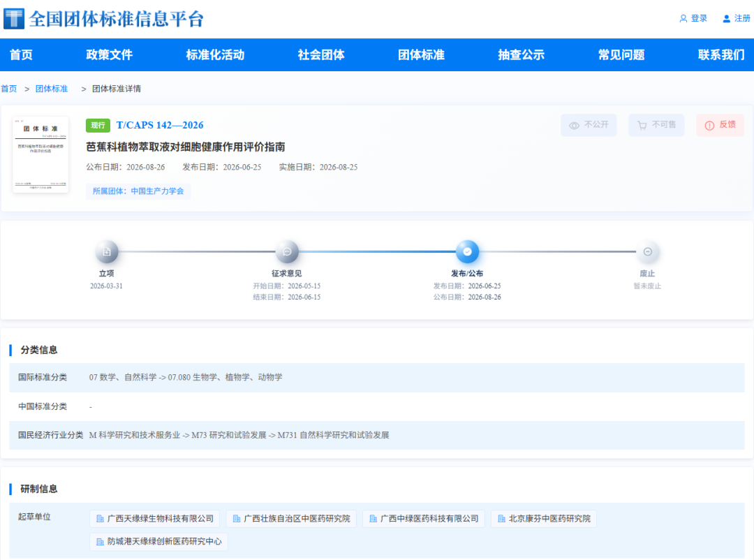This screenshot has height=560, width=754.
Task: Open 防城港天缘绿创新医药研究中心 drafting unit
Action: coord(158,542)
